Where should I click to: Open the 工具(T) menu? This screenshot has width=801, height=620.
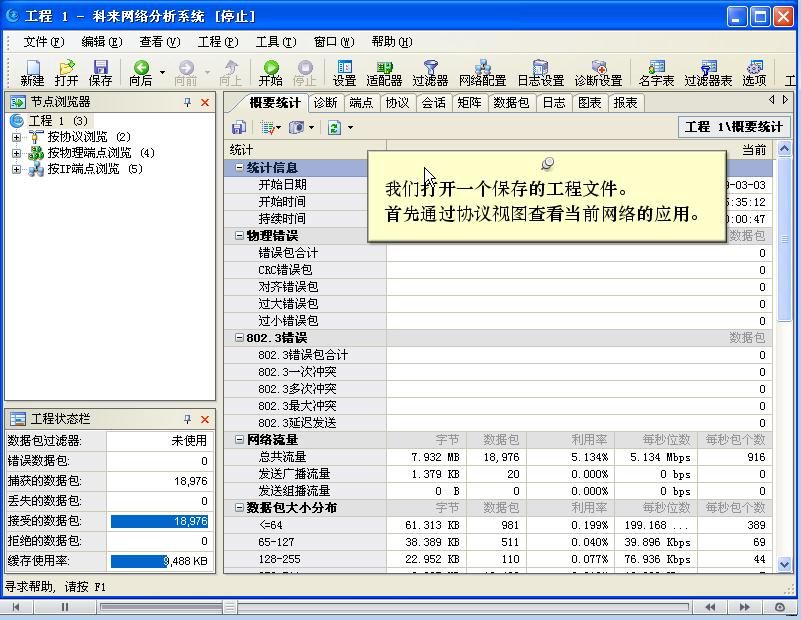(x=275, y=42)
